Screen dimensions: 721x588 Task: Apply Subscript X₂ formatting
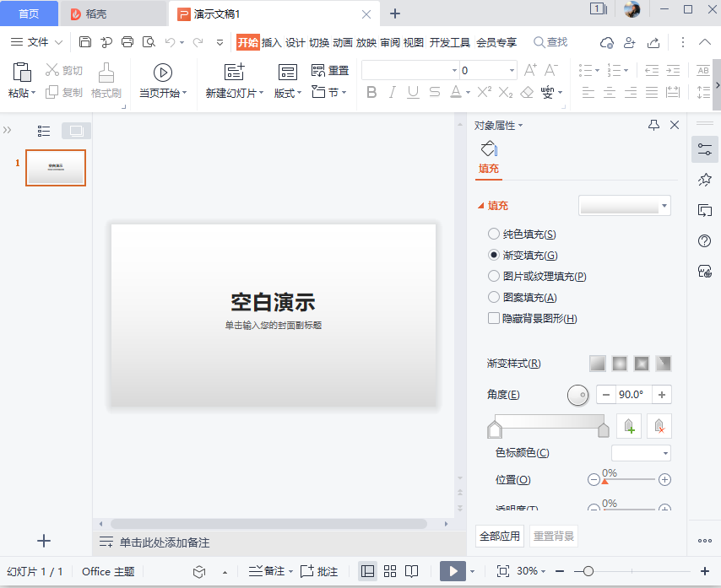[506, 92]
